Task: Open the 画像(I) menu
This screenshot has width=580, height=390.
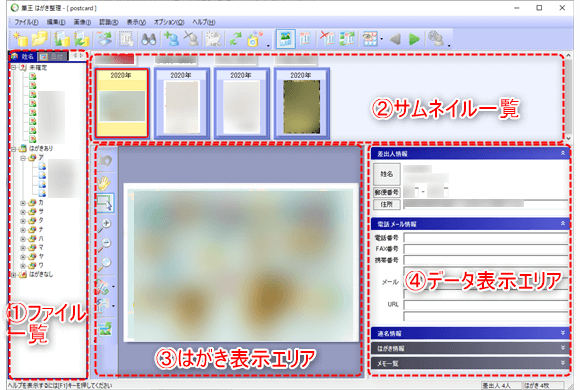Action: coord(82,22)
